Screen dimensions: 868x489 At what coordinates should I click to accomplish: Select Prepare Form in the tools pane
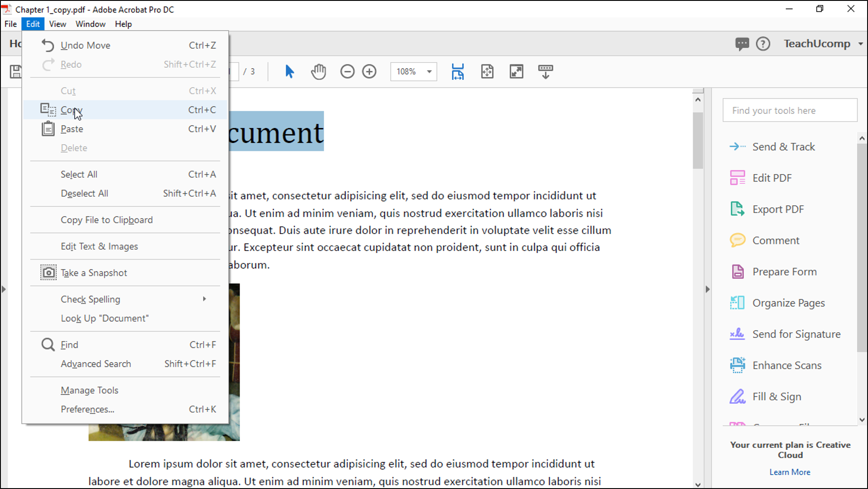[x=784, y=271]
